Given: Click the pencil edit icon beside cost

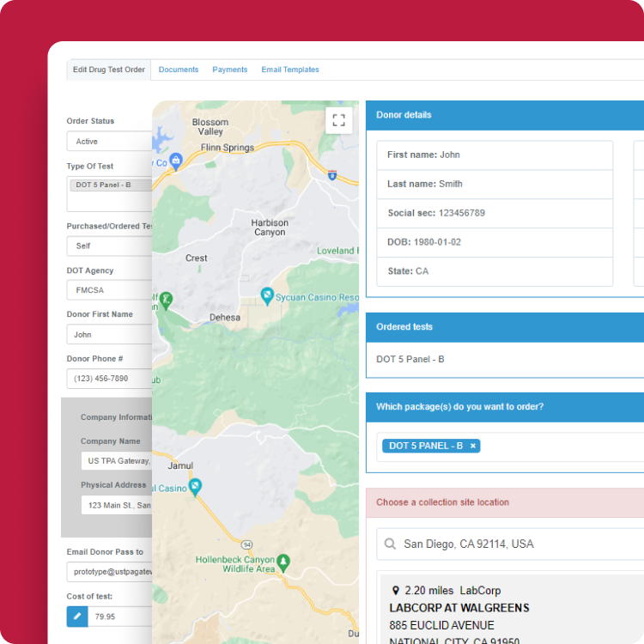Looking at the screenshot, I should 77,616.
